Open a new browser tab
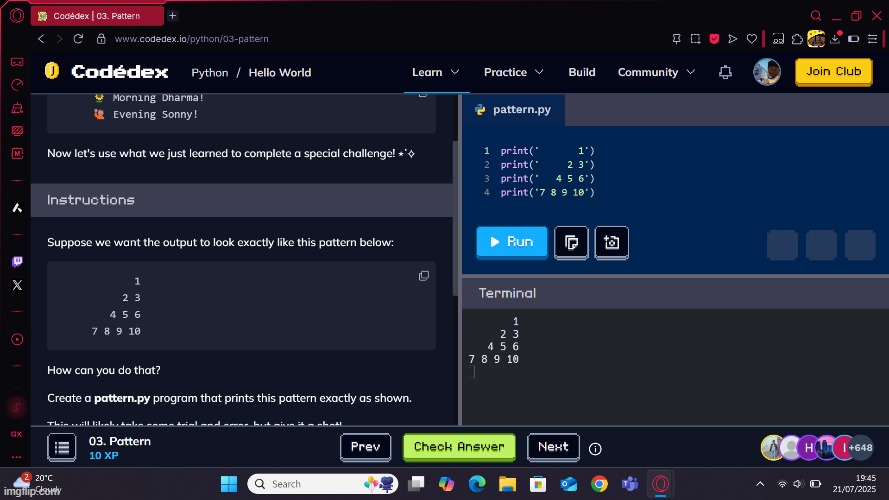Screen dimensions: 889x500 pyautogui.click(x=173, y=16)
